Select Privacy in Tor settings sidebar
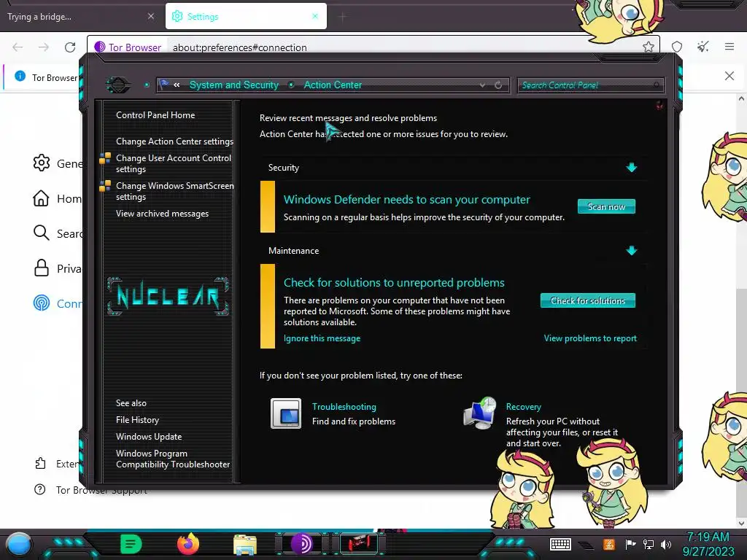747x560 pixels. pyautogui.click(x=58, y=268)
